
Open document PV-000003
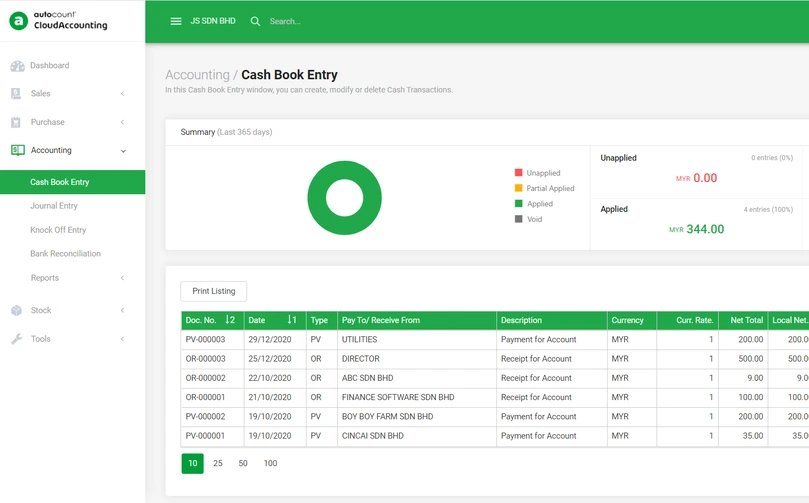click(205, 339)
